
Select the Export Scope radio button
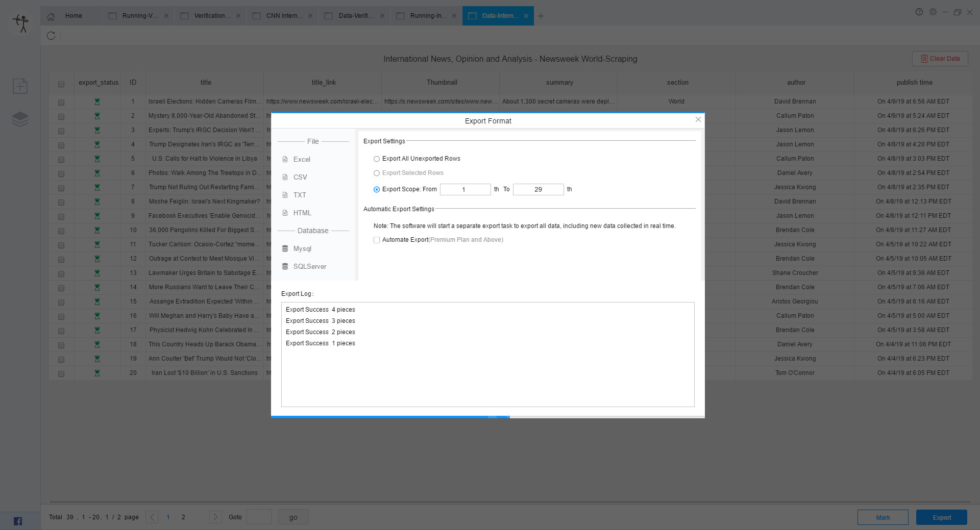(x=377, y=190)
